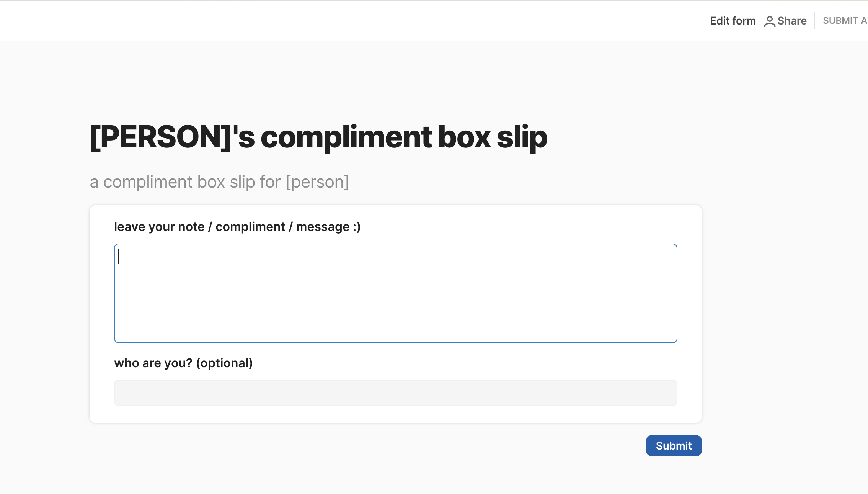Screen dimensions: 868x494
Task: Click the smiley :) in the note label
Action: 357,227
